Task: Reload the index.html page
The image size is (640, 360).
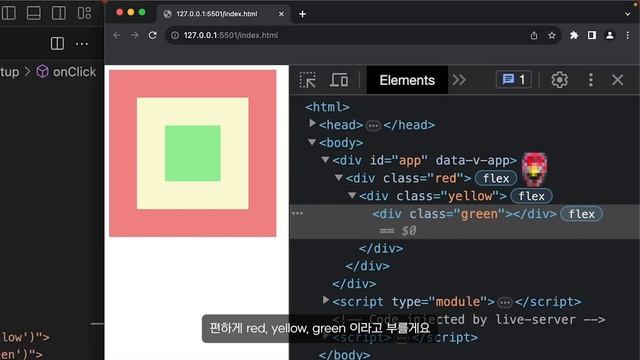Action: [153, 36]
